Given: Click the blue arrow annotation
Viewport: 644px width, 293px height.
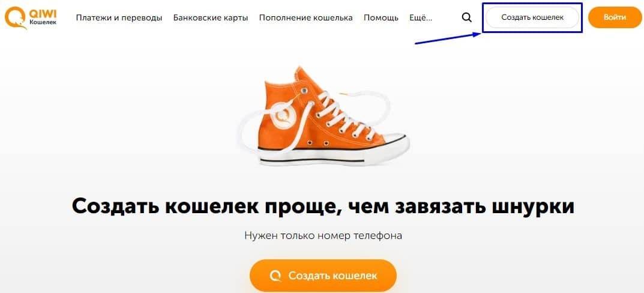Looking at the screenshot, I should (448, 38).
